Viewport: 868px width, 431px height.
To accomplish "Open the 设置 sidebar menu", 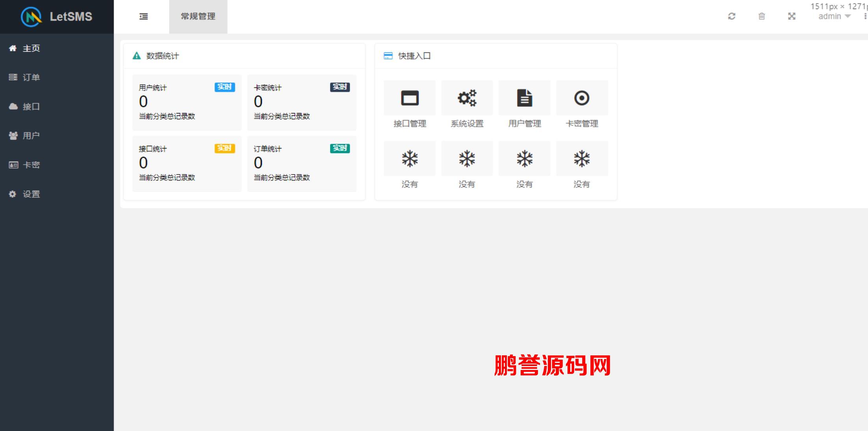I will pos(57,194).
